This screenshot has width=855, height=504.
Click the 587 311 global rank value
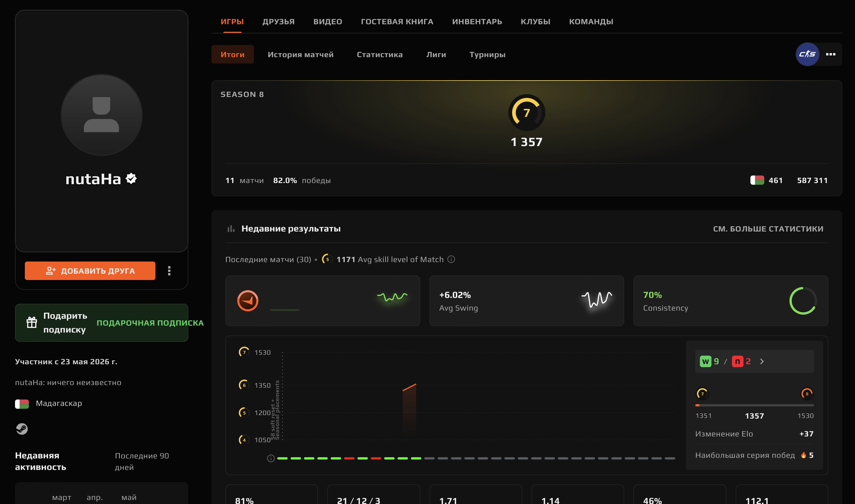[812, 180]
